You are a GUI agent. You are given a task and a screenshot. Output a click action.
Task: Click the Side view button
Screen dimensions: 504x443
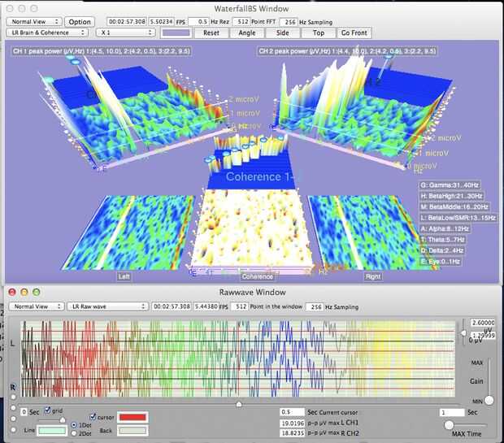[283, 33]
